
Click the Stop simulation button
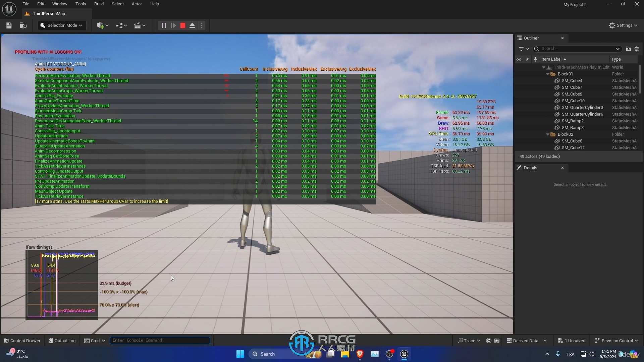click(x=183, y=25)
